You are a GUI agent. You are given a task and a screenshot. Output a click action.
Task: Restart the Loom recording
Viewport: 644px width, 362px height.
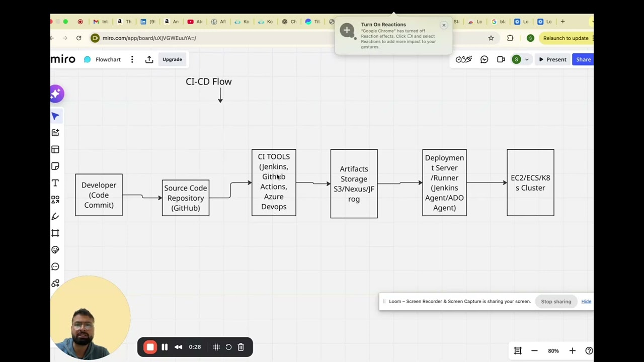pos(228,347)
